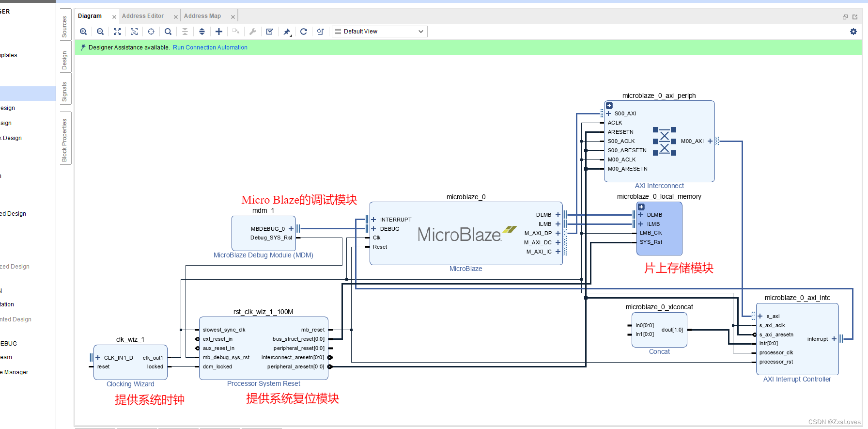
Task: Expand M00_AXI port on AXI Interconnect
Action: (x=710, y=141)
